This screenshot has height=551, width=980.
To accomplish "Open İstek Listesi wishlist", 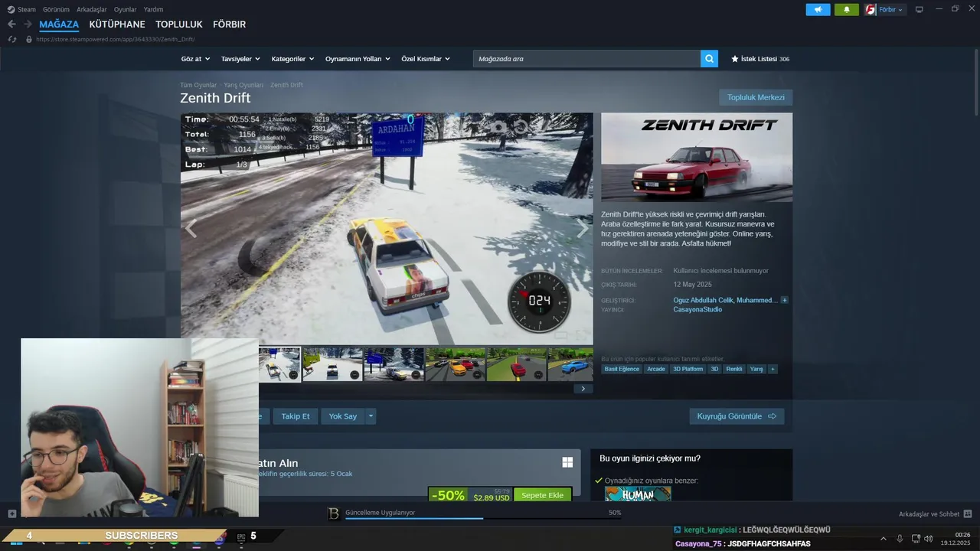I will pyautogui.click(x=760, y=59).
